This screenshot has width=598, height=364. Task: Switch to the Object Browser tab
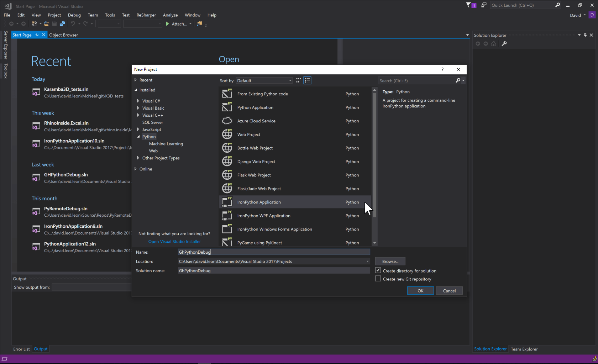pos(63,35)
